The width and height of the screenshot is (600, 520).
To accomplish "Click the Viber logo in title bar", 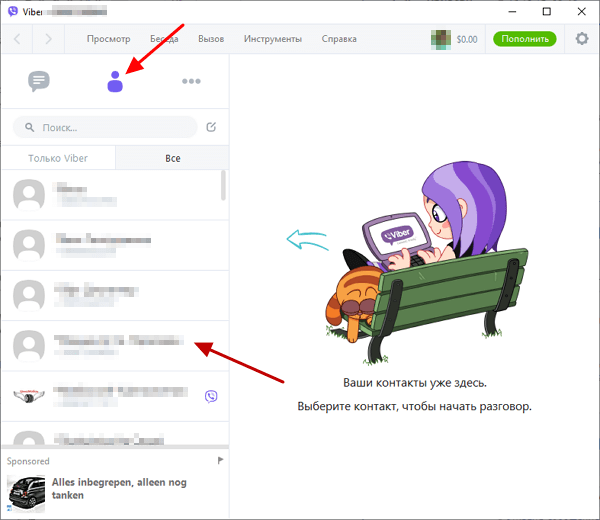I will pyautogui.click(x=13, y=11).
